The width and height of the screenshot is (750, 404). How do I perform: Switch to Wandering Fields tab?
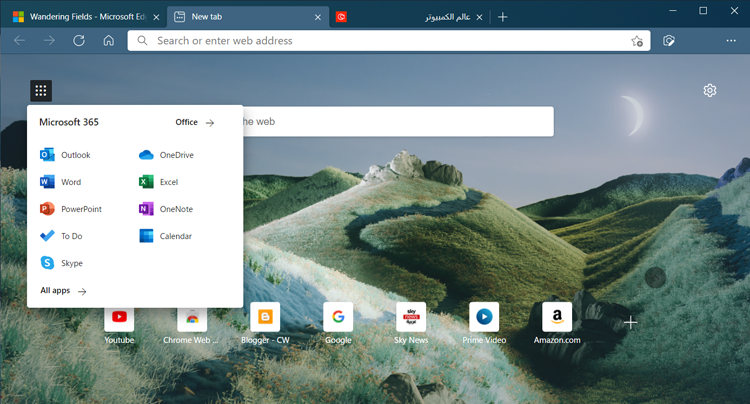pos(84,17)
